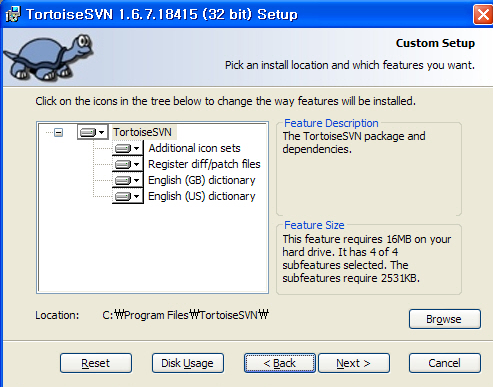Click the Custom Setup heading
This screenshot has width=493, height=387.
coord(435,43)
